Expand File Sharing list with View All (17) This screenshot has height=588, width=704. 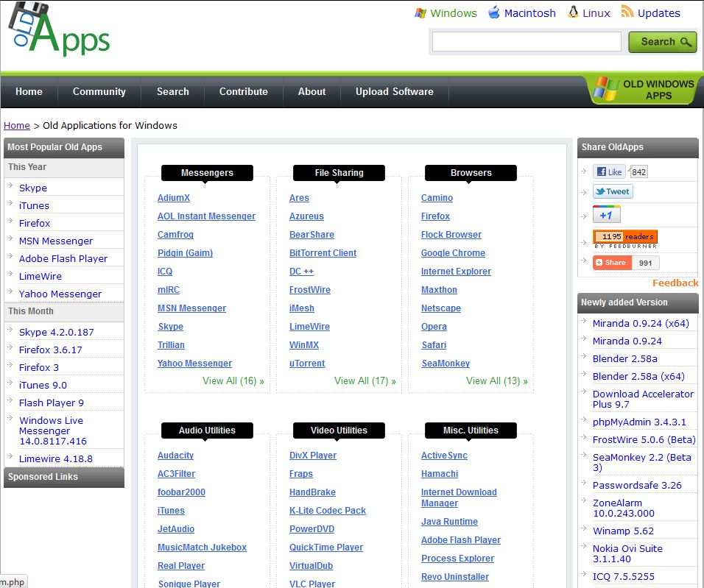pos(365,381)
